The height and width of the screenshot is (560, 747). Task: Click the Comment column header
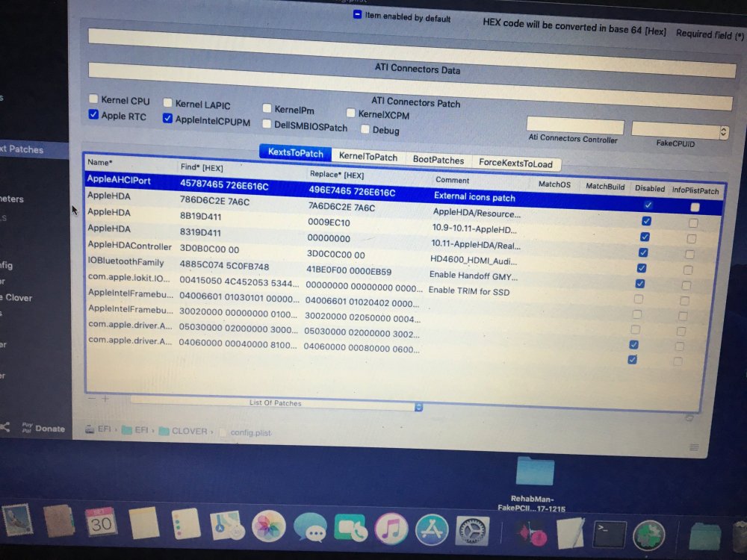[x=452, y=180]
